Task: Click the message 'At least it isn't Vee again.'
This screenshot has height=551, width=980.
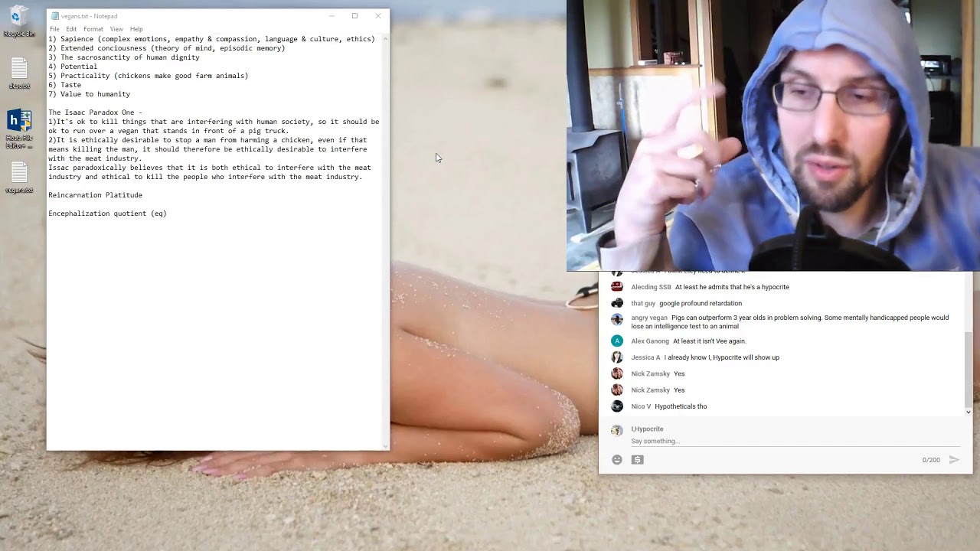Action: click(709, 341)
